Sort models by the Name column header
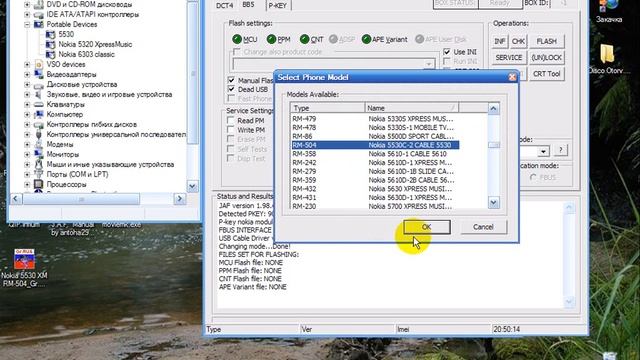Viewport: 640px width, 360px height. 411,108
